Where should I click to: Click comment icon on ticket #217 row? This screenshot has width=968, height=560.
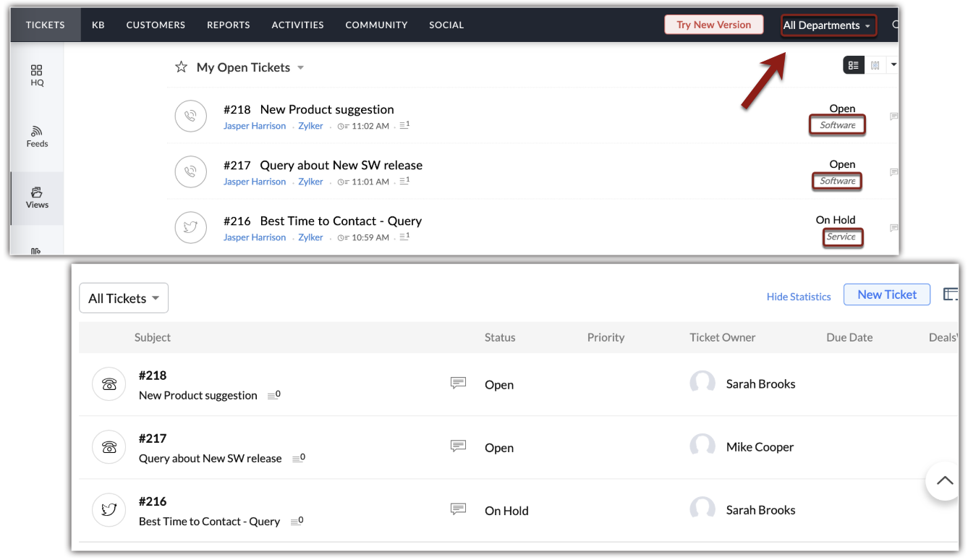(458, 446)
